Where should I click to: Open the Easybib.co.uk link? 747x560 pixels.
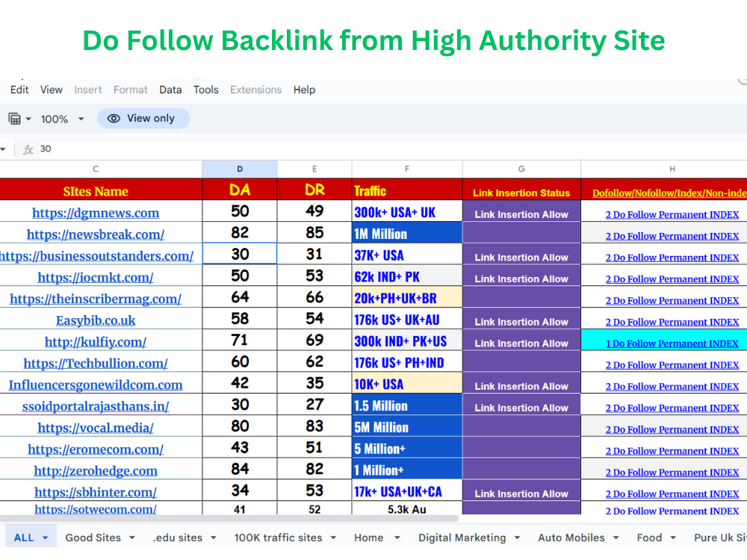pyautogui.click(x=96, y=320)
